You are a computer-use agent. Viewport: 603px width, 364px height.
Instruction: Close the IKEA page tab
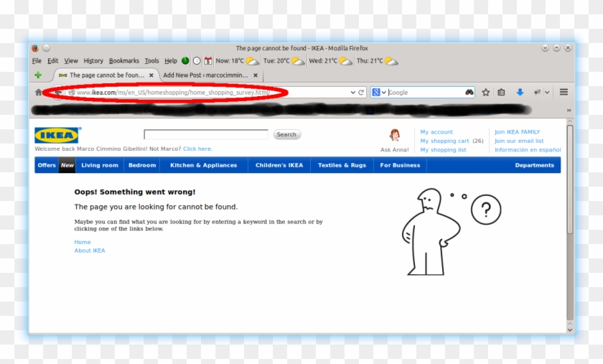pos(151,75)
